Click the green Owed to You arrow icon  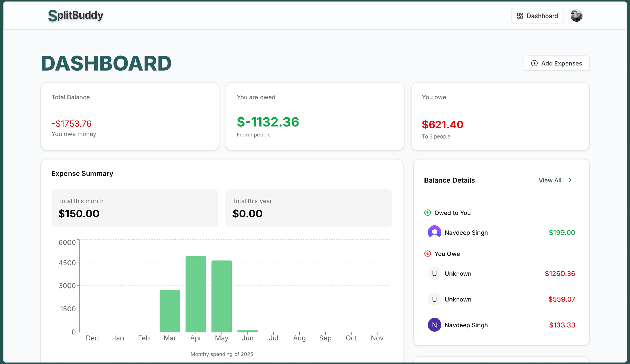(428, 213)
